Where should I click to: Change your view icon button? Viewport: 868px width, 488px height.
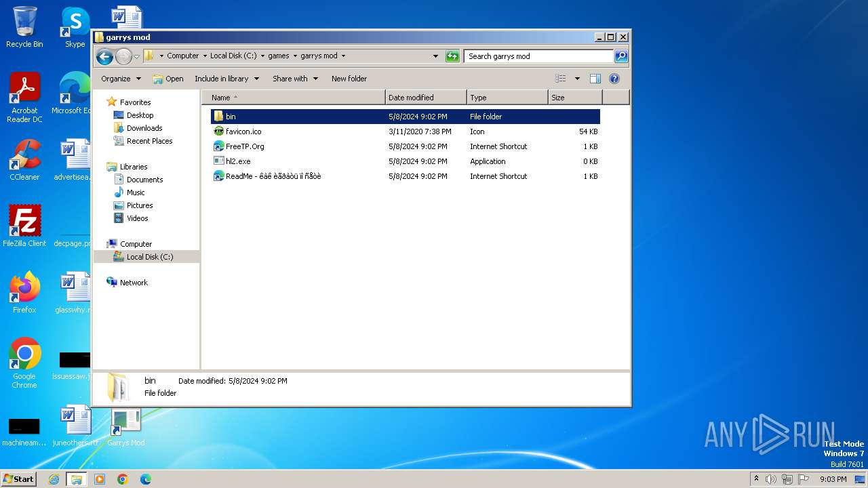coord(561,79)
